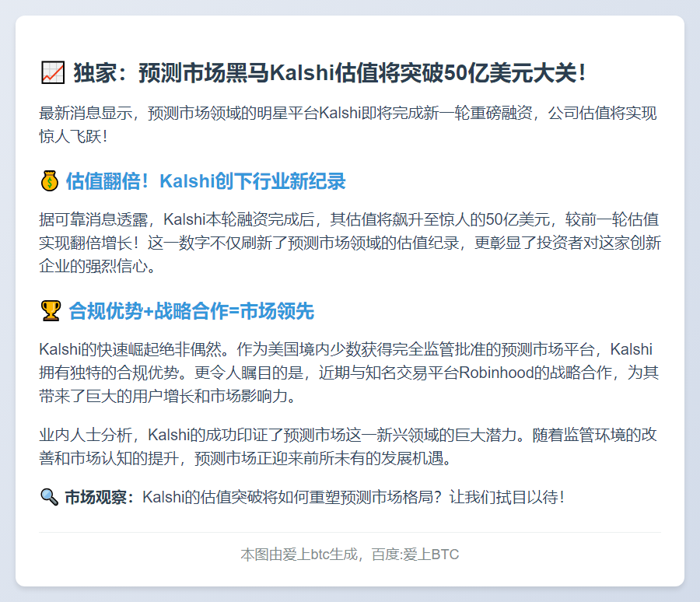Click the paragraph starting 据可靠消息透露
The width and height of the screenshot is (700, 602).
(350, 243)
